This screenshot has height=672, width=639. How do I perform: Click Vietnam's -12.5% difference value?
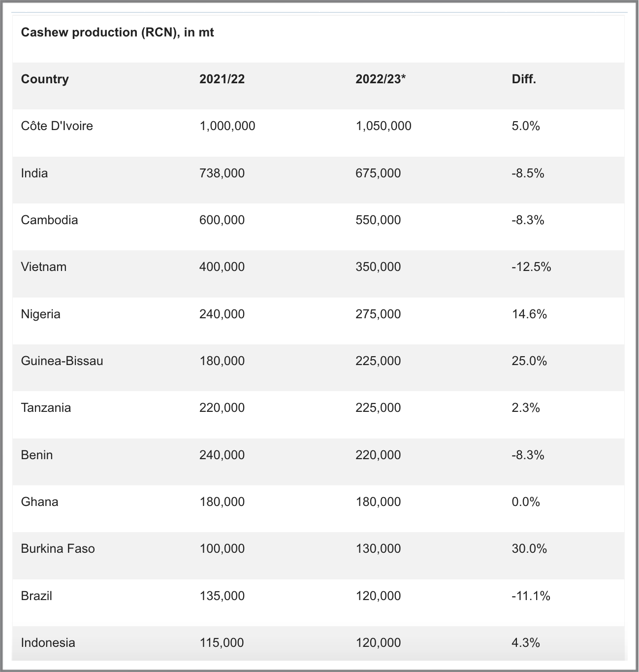(531, 267)
